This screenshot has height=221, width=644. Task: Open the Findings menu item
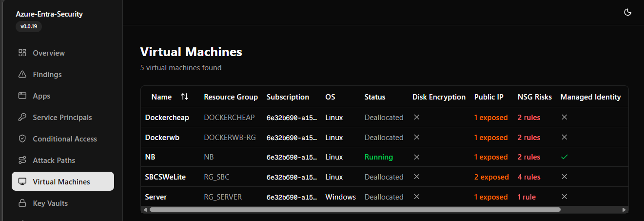pyautogui.click(x=47, y=74)
